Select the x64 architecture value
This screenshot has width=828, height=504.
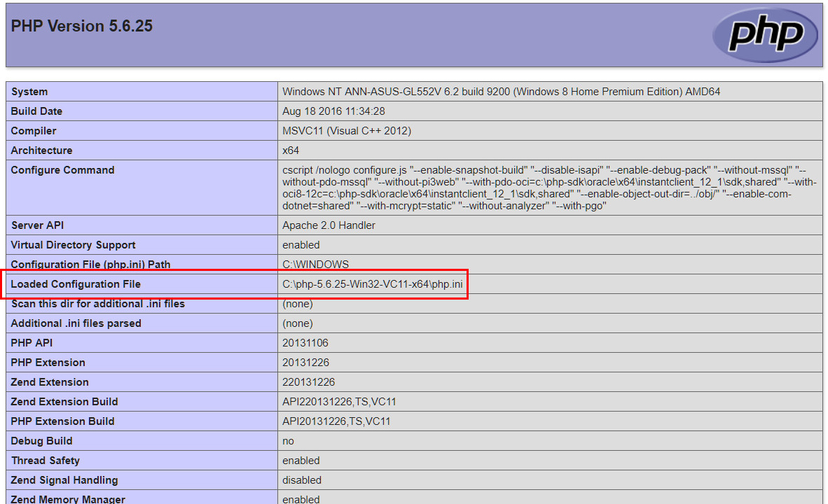[291, 150]
